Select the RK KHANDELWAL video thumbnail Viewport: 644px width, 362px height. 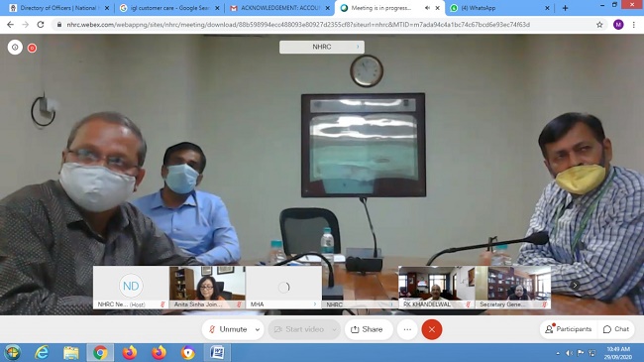(436, 288)
